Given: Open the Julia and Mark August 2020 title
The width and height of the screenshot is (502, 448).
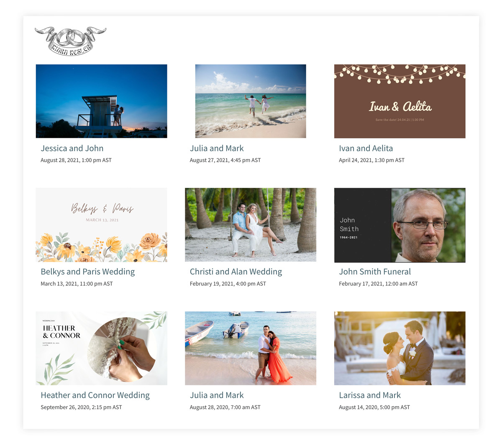Looking at the screenshot, I should (217, 395).
